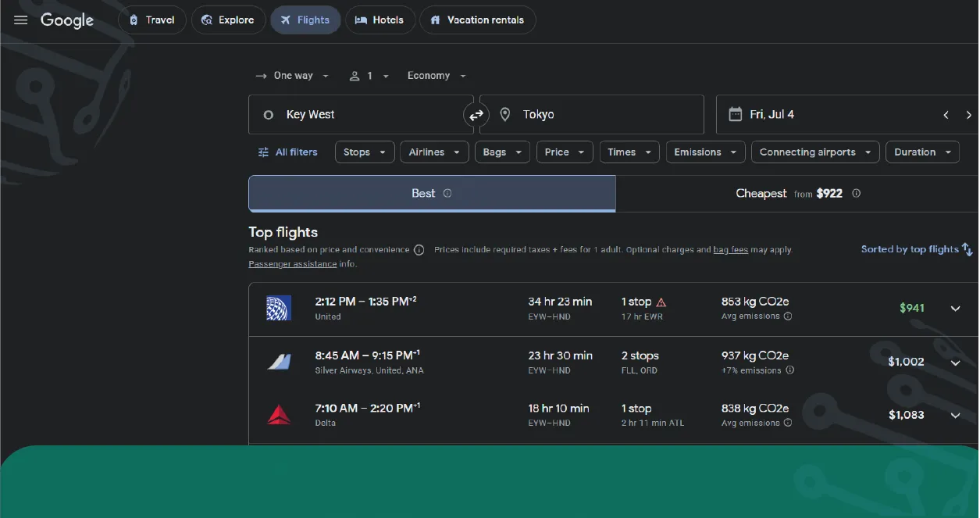Expand details of the Delta flight
The width and height of the screenshot is (980, 518).
955,415
